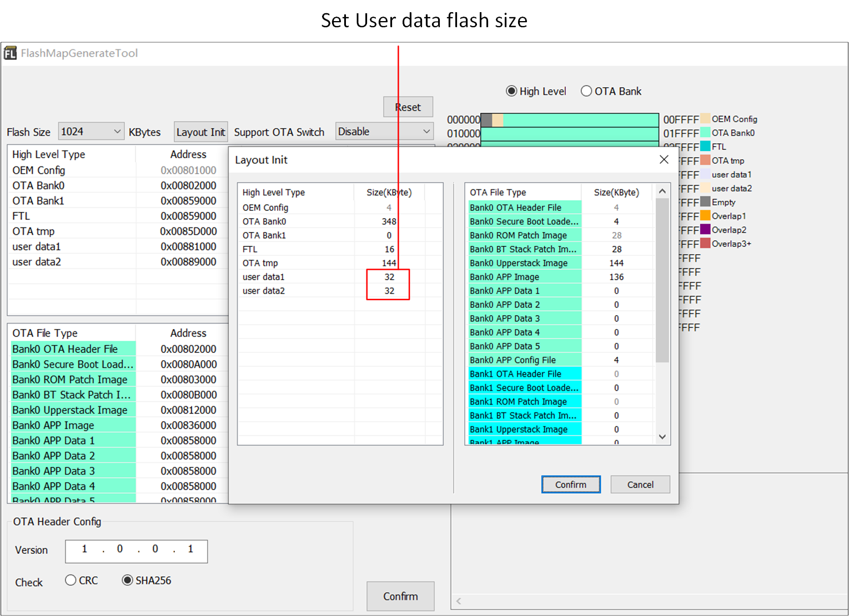
Task: Edit Bank0 APP Image size 136
Action: 616,277
